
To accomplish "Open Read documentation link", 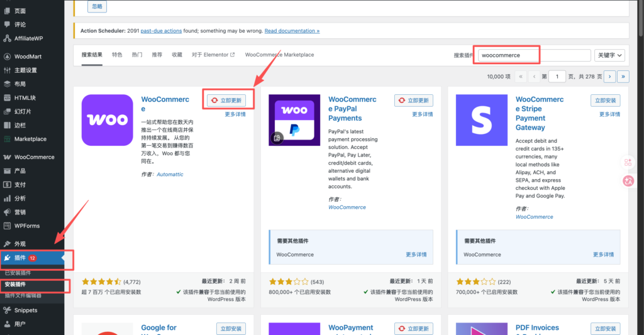I will tap(292, 31).
